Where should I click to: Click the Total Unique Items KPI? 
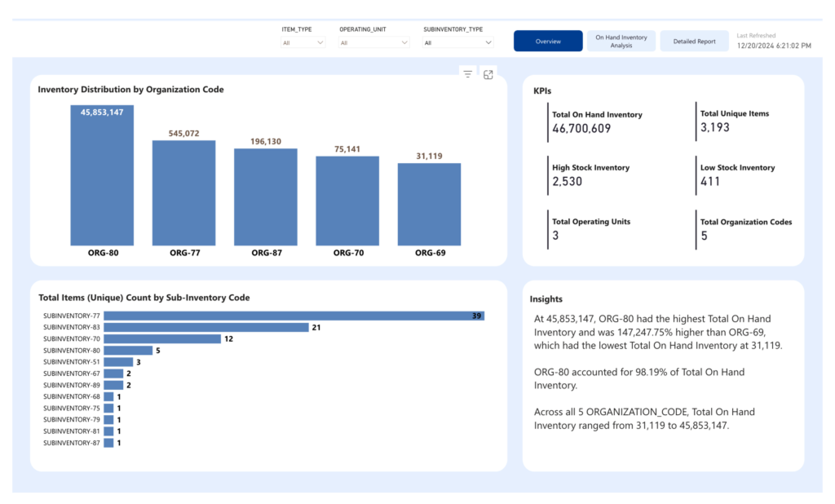click(x=735, y=121)
